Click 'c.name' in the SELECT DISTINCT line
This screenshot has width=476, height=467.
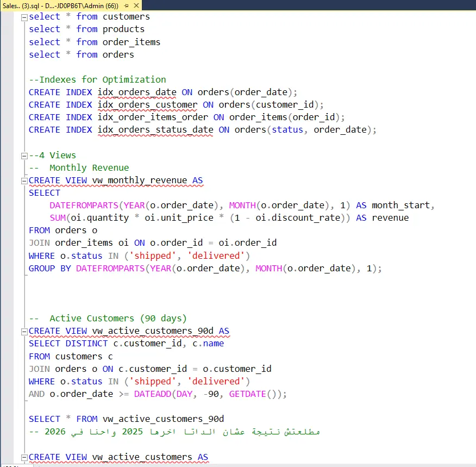pos(208,344)
